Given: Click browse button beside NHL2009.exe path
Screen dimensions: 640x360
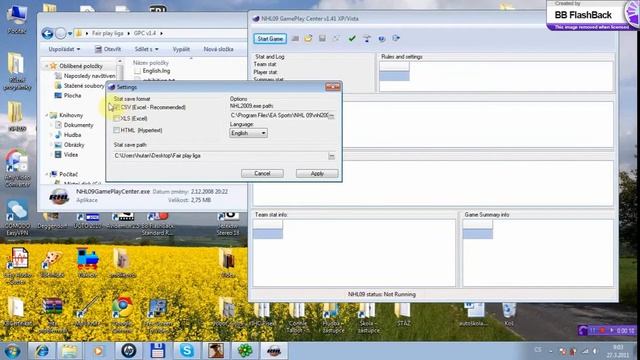Looking at the screenshot, I should coord(331,116).
